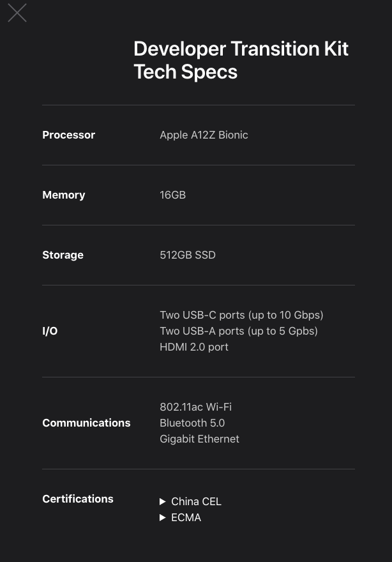Click the Two USB-A ports line
Image resolution: width=392 pixels, height=562 pixels.
[239, 331]
